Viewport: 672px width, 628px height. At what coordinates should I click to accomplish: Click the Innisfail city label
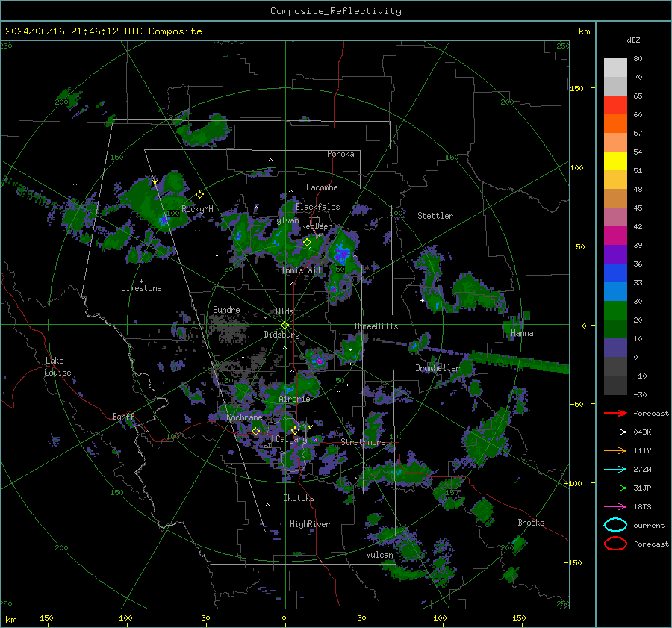pos(302,270)
